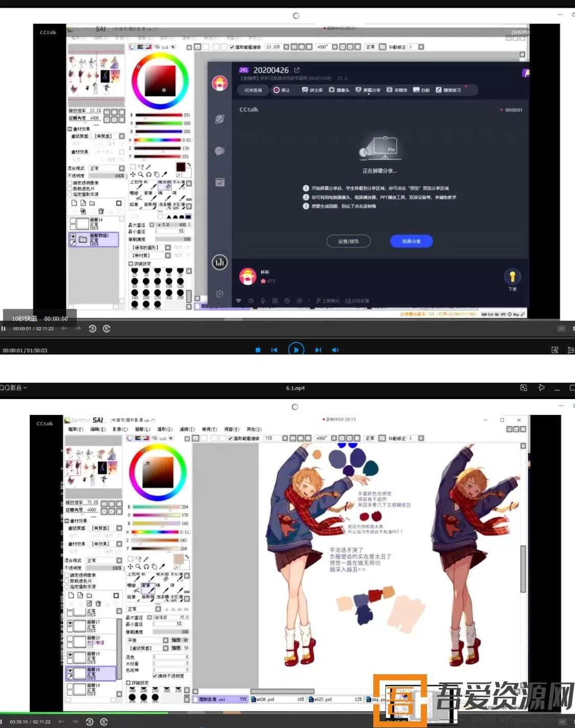Select the magnifier zoom tool in lower SAI

point(138,567)
